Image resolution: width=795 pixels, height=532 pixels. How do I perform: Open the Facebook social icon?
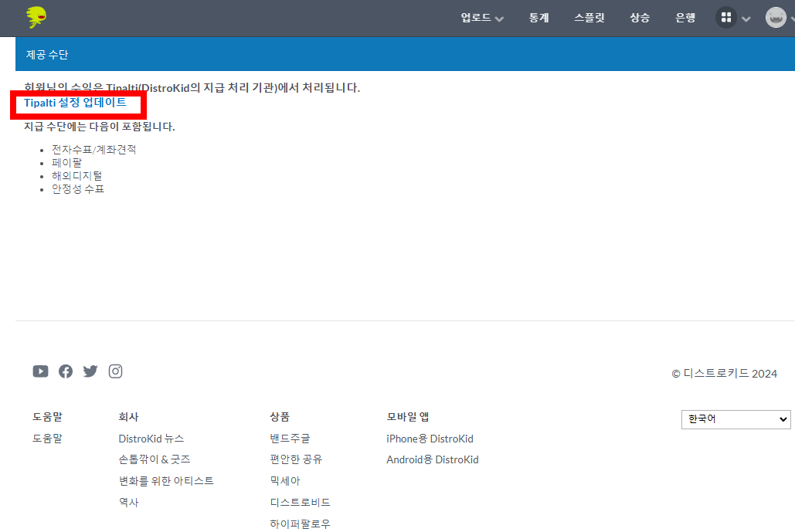66,371
